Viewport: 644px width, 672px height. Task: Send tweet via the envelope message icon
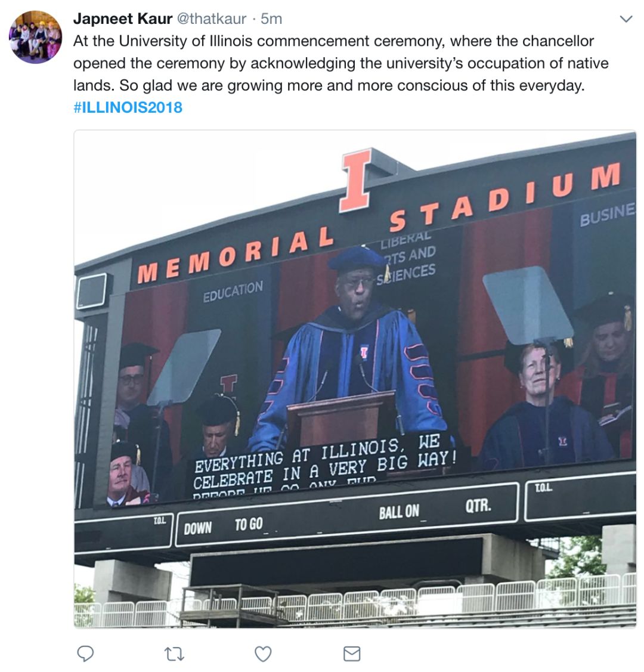pos(352,654)
